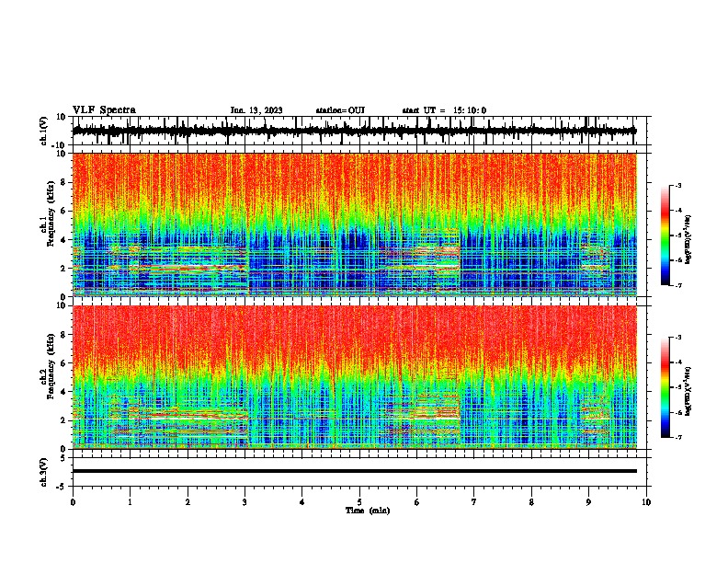Click time axis tick label "3"

(245, 502)
